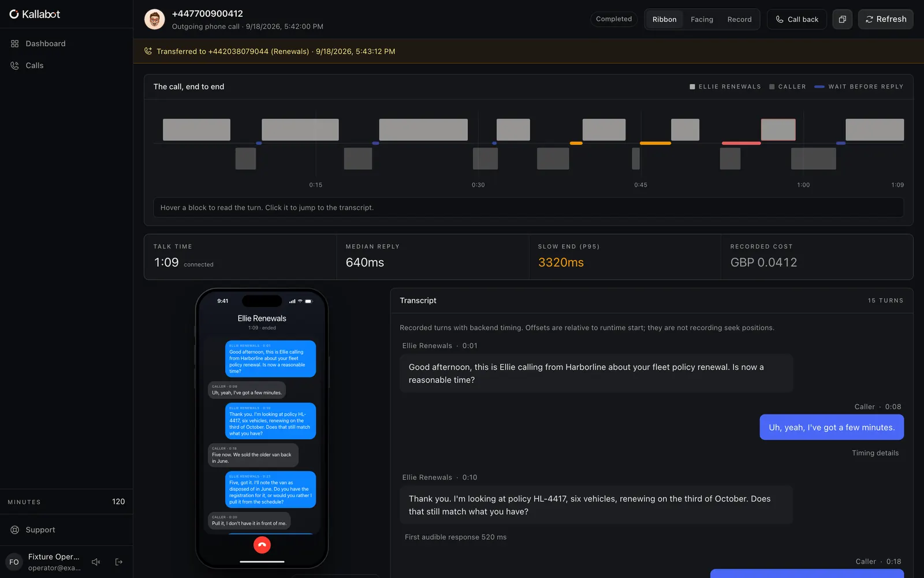Click the Ellie Renewals title on the phone mockup
This screenshot has width=924, height=578.
(x=262, y=318)
